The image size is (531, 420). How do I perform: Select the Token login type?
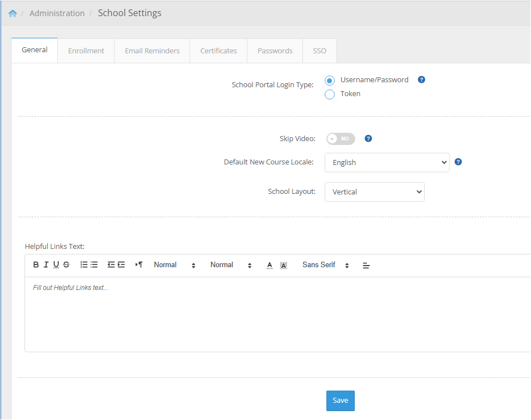330,94
